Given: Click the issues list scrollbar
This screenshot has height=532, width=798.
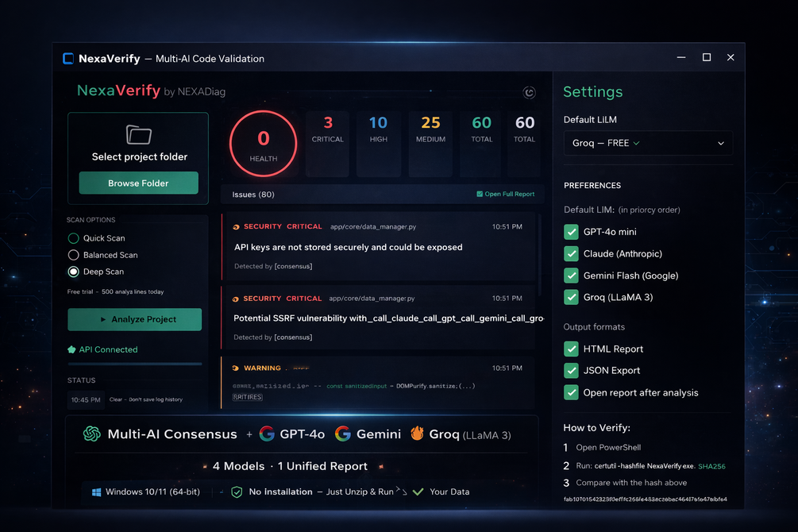Looking at the screenshot, I should click(x=539, y=255).
